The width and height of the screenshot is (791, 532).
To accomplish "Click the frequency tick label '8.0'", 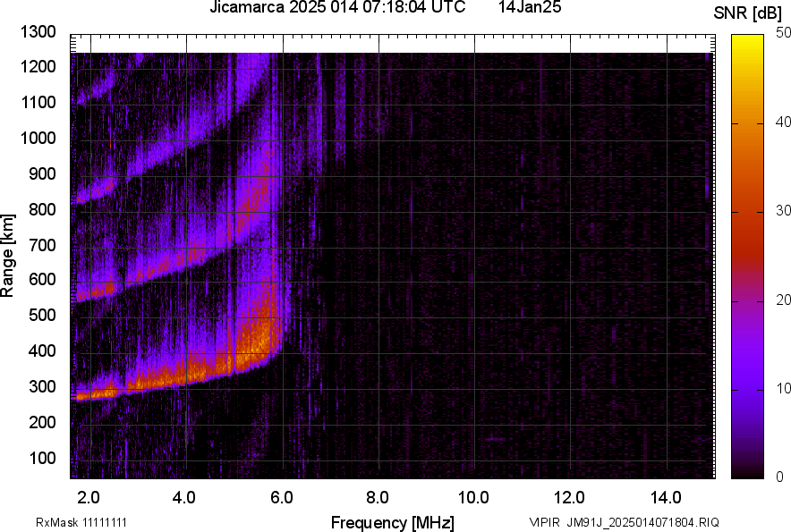I will pos(378,498).
